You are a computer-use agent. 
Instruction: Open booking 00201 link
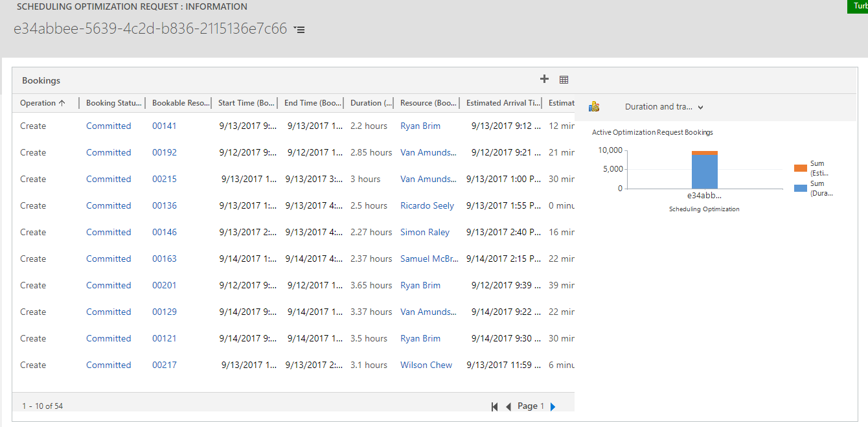(164, 285)
